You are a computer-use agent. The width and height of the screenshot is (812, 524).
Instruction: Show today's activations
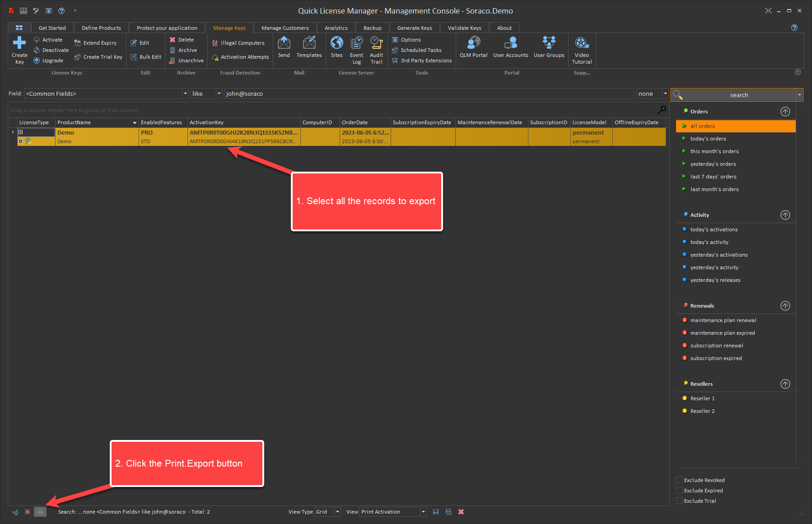click(x=714, y=229)
